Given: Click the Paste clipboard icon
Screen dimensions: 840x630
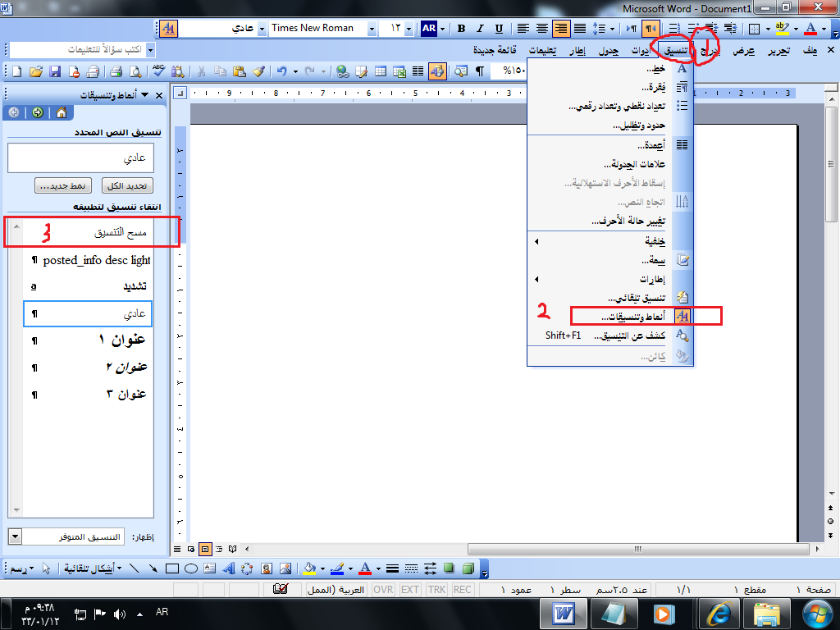Looking at the screenshot, I should tap(240, 71).
